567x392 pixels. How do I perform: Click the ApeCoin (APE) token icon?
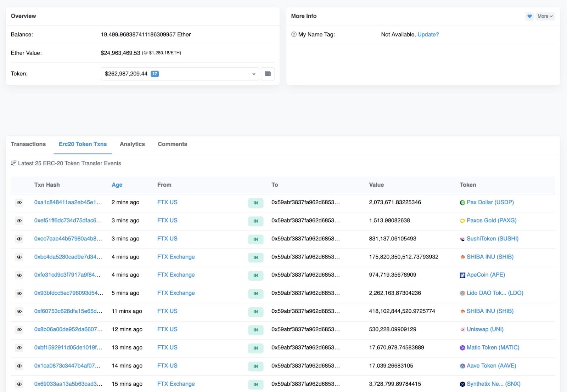pyautogui.click(x=462, y=275)
